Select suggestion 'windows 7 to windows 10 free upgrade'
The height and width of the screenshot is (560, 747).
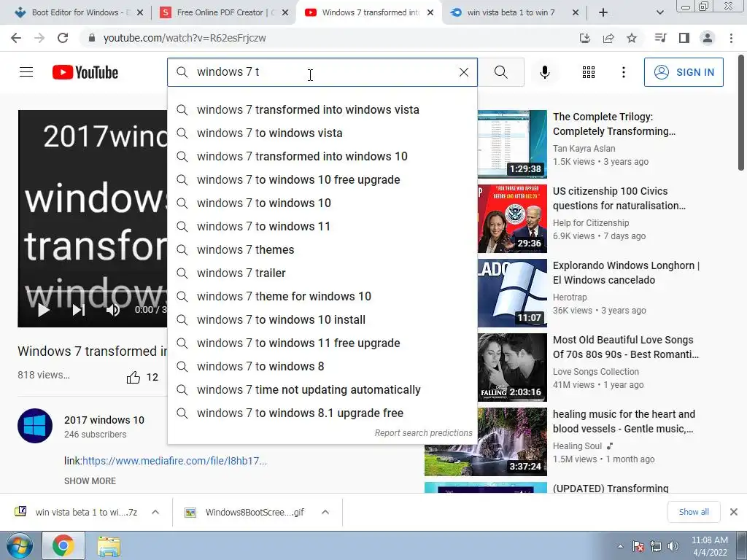tap(322, 180)
